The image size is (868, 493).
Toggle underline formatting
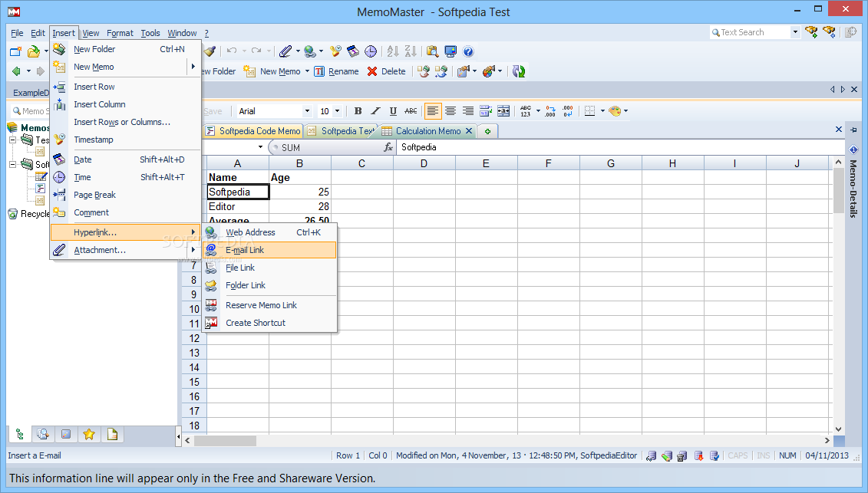pyautogui.click(x=393, y=111)
